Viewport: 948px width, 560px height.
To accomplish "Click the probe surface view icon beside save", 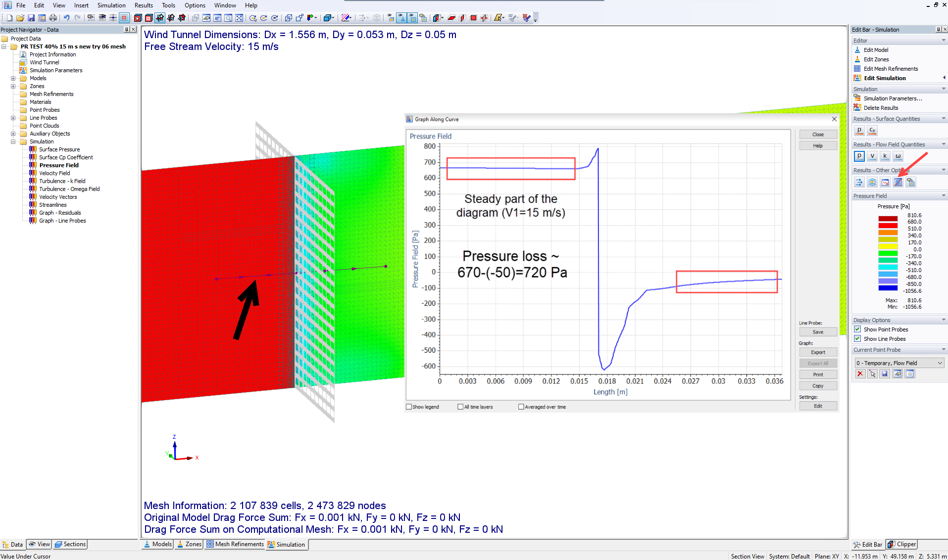I will [x=898, y=374].
